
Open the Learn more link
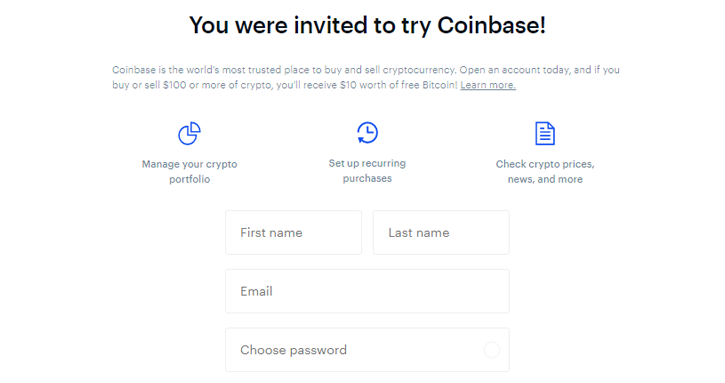pos(488,85)
